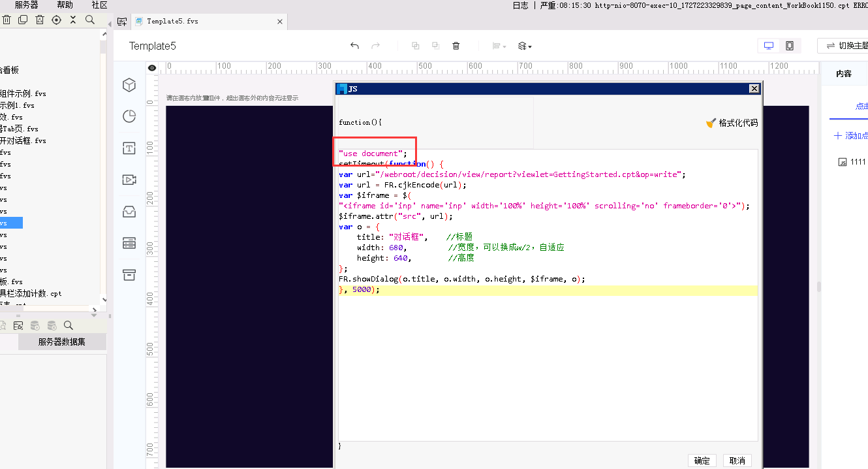Locate current template with the target icon
This screenshot has height=469, width=868.
(x=56, y=20)
